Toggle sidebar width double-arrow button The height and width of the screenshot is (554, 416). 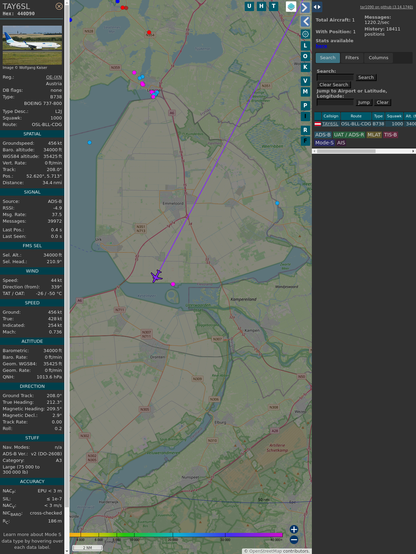[317, 7]
